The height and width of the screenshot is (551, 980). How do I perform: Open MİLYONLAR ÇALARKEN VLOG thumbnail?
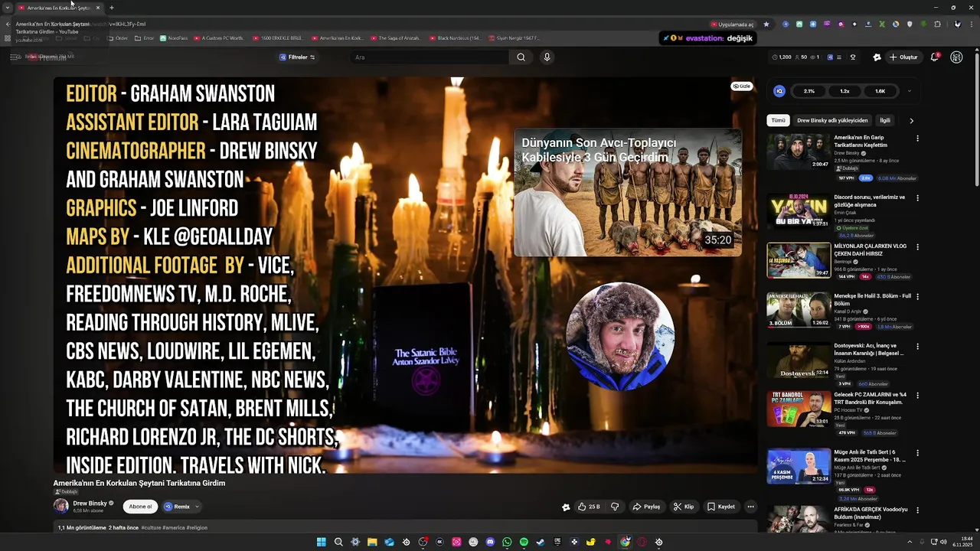coord(799,260)
